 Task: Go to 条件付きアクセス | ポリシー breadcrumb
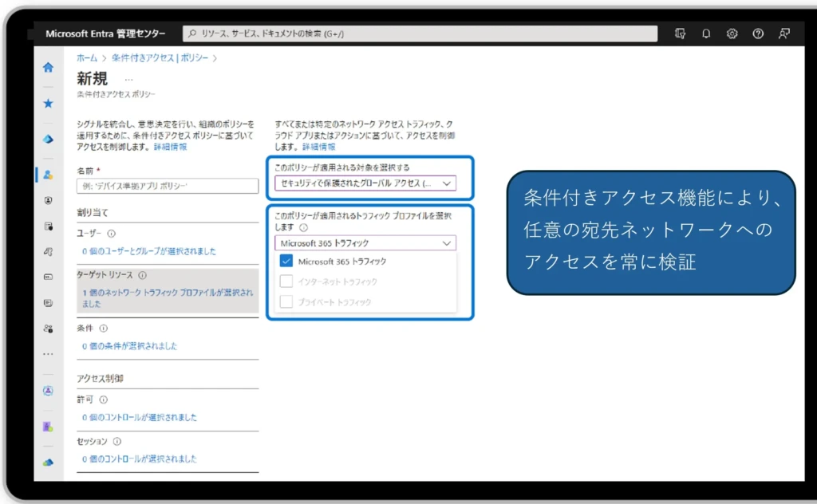tap(160, 57)
